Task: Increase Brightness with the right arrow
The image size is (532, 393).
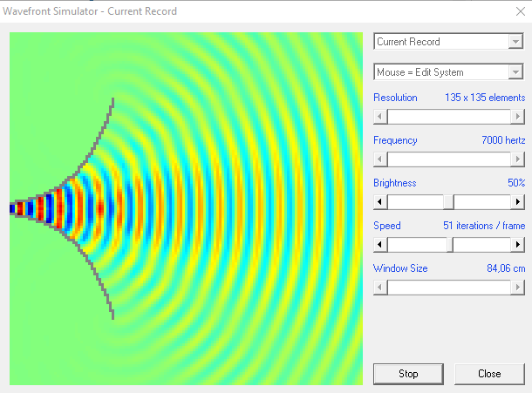Action: point(517,202)
